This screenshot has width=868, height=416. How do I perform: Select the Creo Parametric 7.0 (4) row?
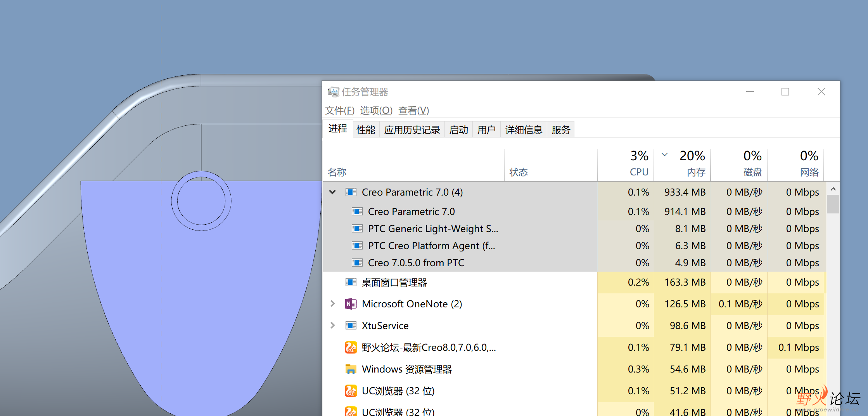click(575, 192)
